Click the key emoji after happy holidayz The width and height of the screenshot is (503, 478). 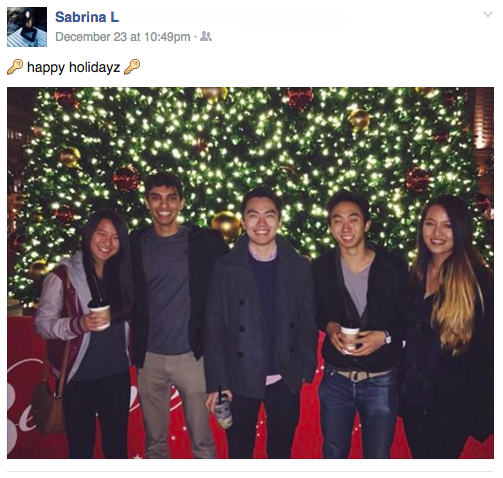coord(132,67)
